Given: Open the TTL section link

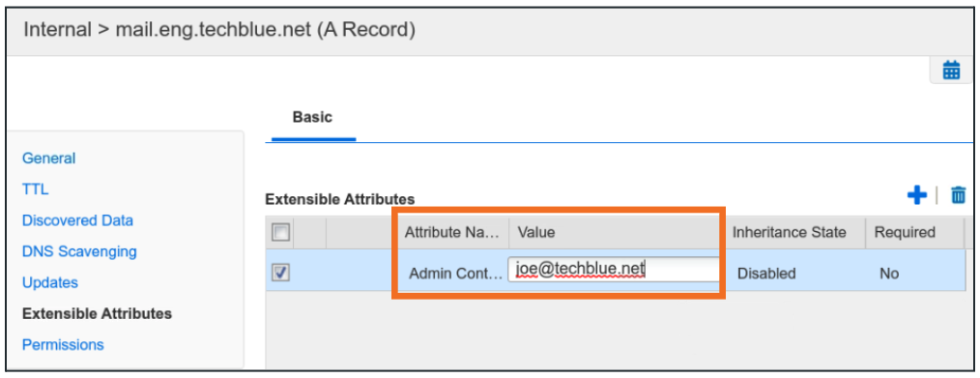Looking at the screenshot, I should pos(35,189).
